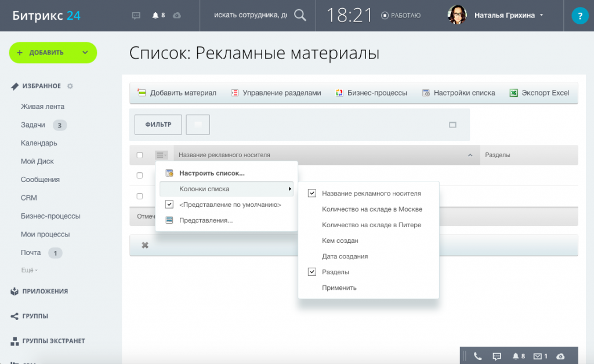Image resolution: width=594 pixels, height=364 pixels.
Task: Open the chat bubble icon in header
Action: point(136,16)
